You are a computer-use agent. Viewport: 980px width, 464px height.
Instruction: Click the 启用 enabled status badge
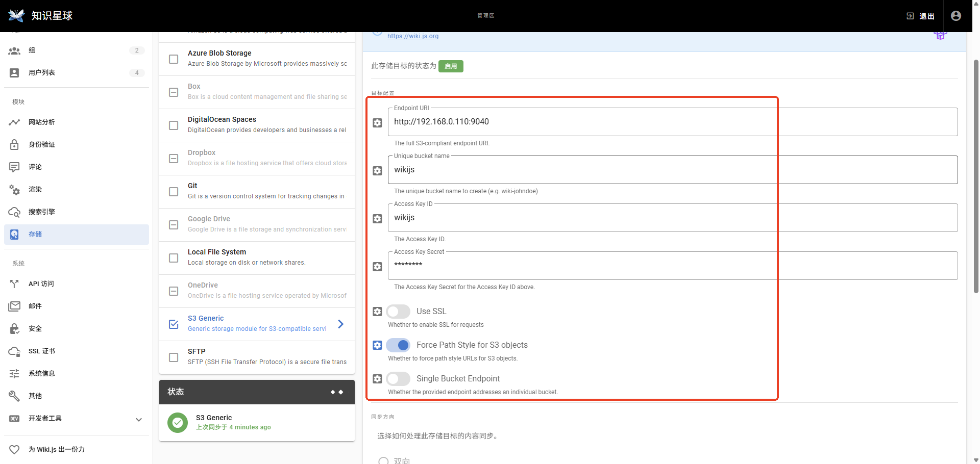coord(451,66)
